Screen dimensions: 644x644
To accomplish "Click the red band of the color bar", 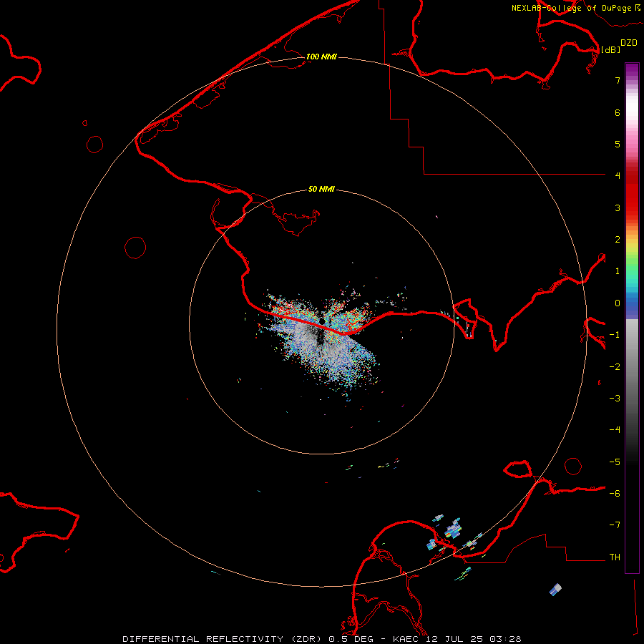I will pyautogui.click(x=632, y=191).
